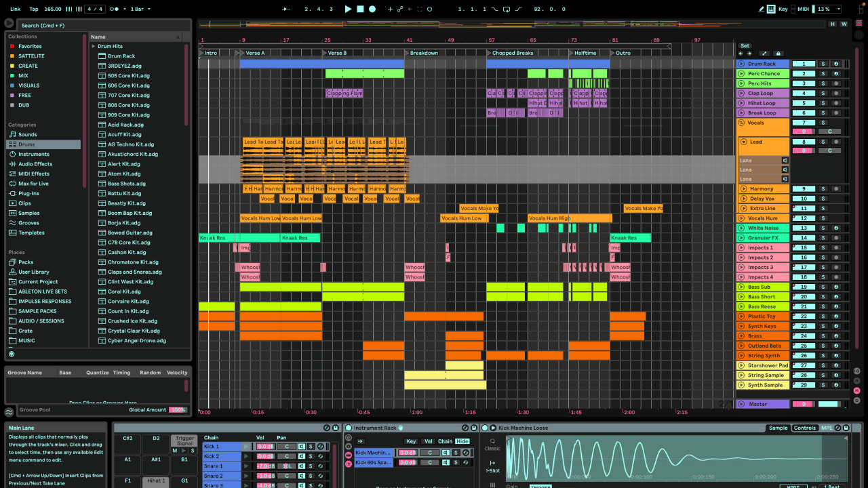The width and height of the screenshot is (868, 488).
Task: Jump to the Breakdown locator
Action: [422, 53]
